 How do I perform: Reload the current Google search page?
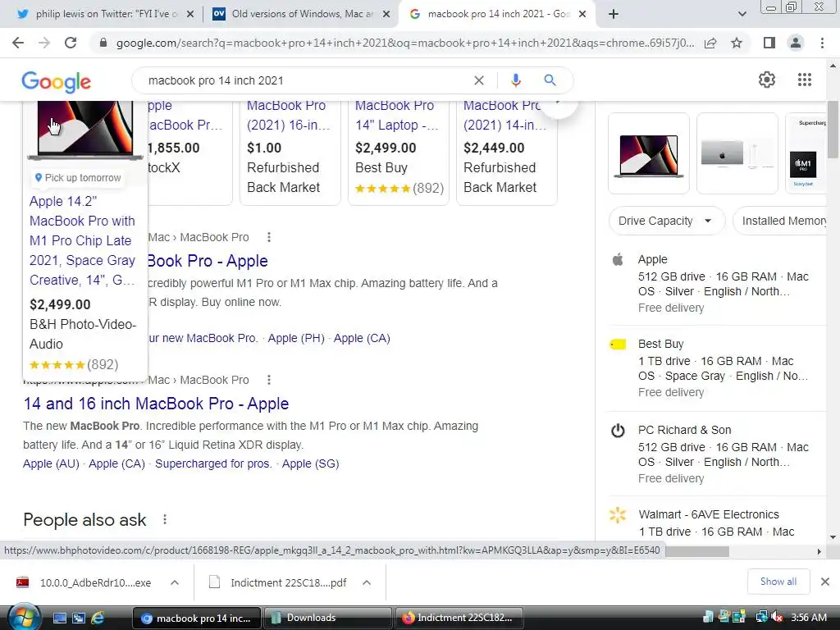pyautogui.click(x=71, y=43)
